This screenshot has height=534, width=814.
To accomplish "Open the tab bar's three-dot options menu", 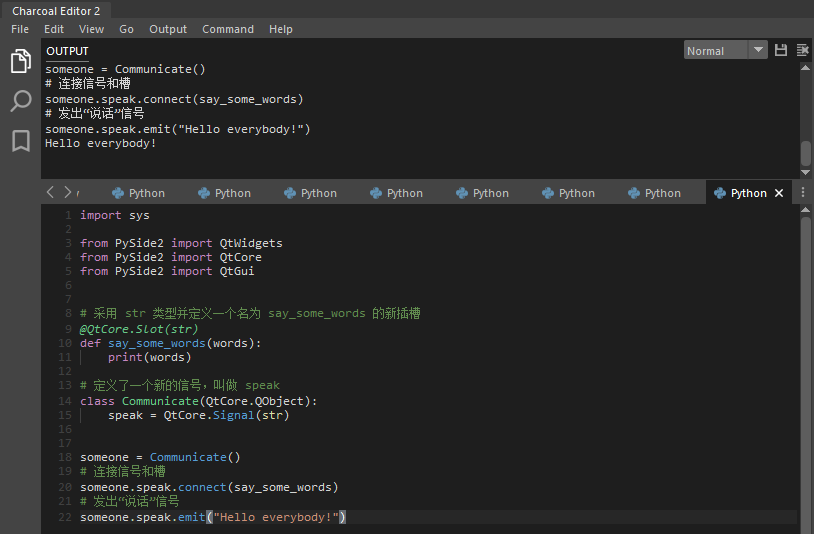I will (x=802, y=193).
